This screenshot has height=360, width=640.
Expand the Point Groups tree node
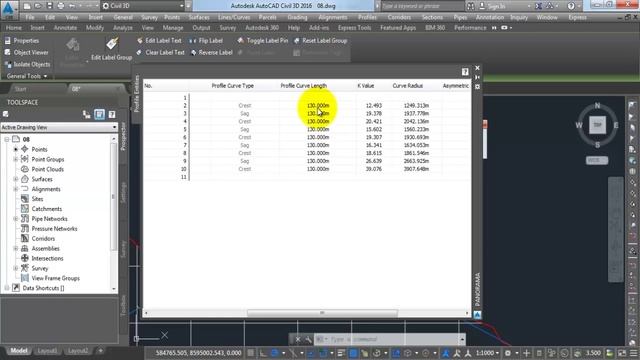coord(16,159)
